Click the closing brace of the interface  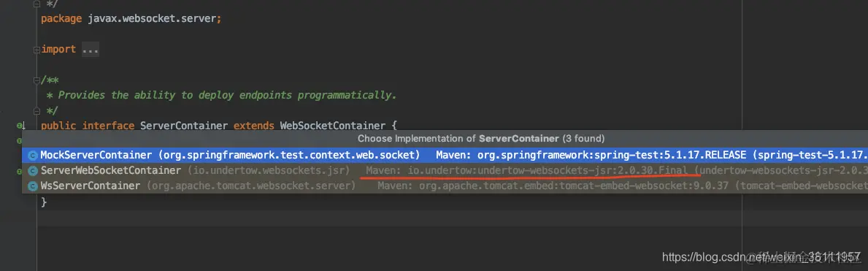(x=45, y=202)
